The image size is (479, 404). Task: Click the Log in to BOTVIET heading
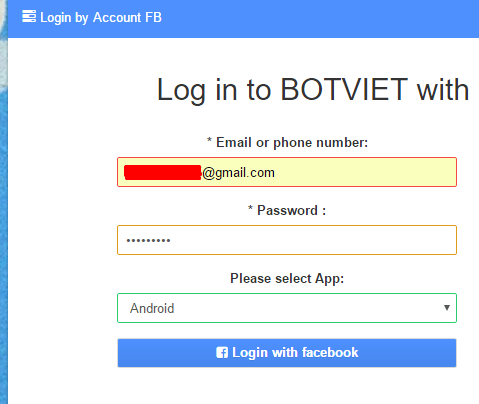click(x=313, y=90)
